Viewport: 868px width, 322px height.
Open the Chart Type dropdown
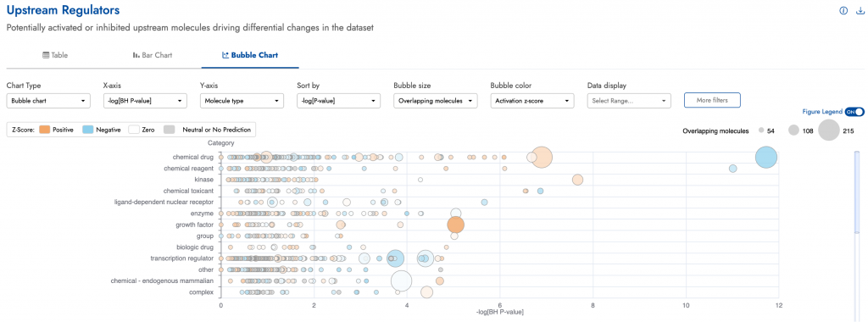(x=48, y=101)
